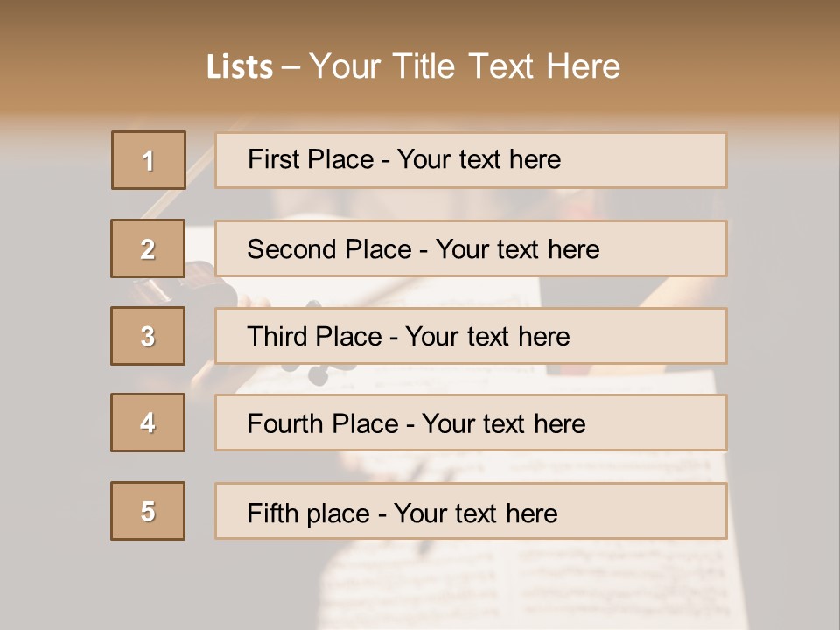This screenshot has height=630, width=840.
Task: Click 'Your text here' in Fifth place row
Action: click(475, 513)
